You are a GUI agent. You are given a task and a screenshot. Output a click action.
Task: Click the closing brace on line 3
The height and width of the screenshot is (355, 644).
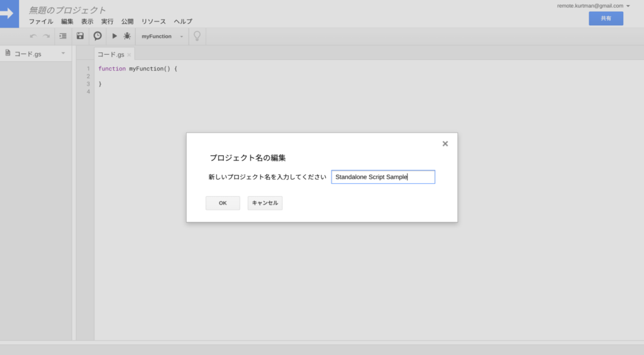pos(100,84)
